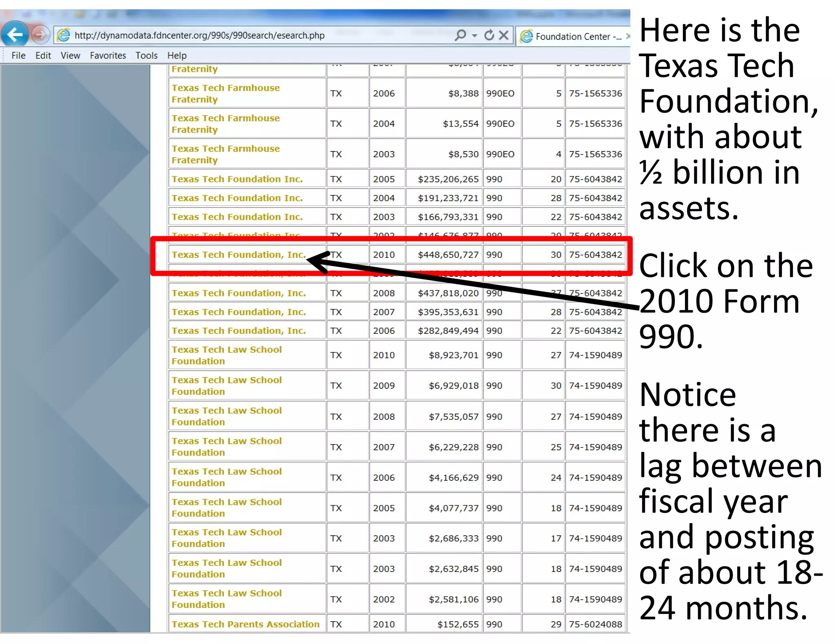Stop loading with the X icon
Viewport: 834px width, 644px height.
pyautogui.click(x=504, y=35)
